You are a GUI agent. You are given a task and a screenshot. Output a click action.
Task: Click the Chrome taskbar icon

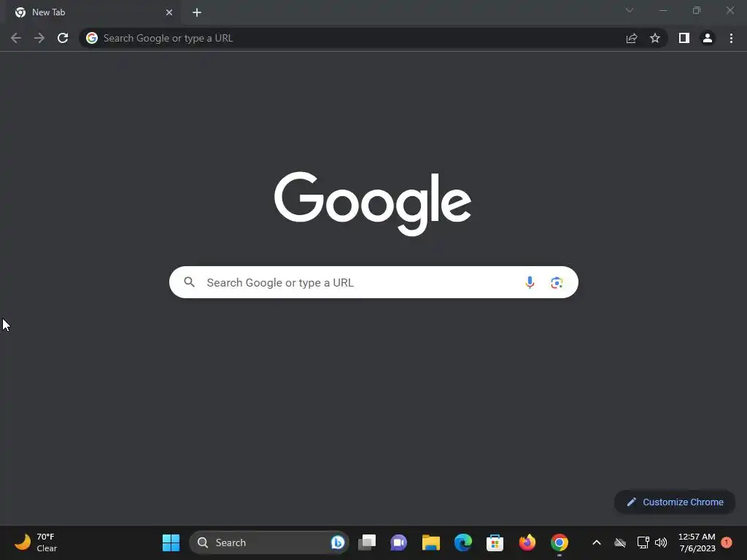point(560,542)
